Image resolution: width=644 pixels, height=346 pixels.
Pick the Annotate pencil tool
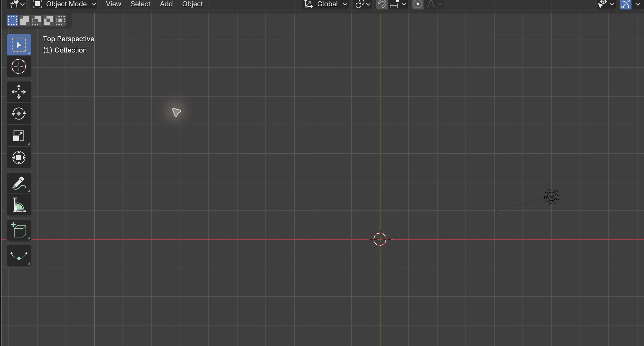pos(19,183)
